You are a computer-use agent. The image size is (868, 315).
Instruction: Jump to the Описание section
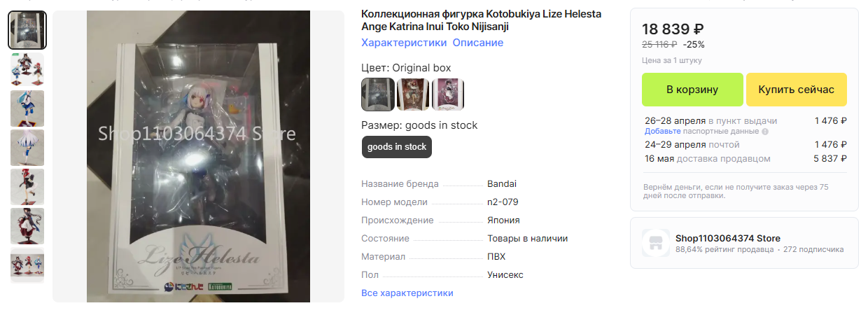pos(477,43)
